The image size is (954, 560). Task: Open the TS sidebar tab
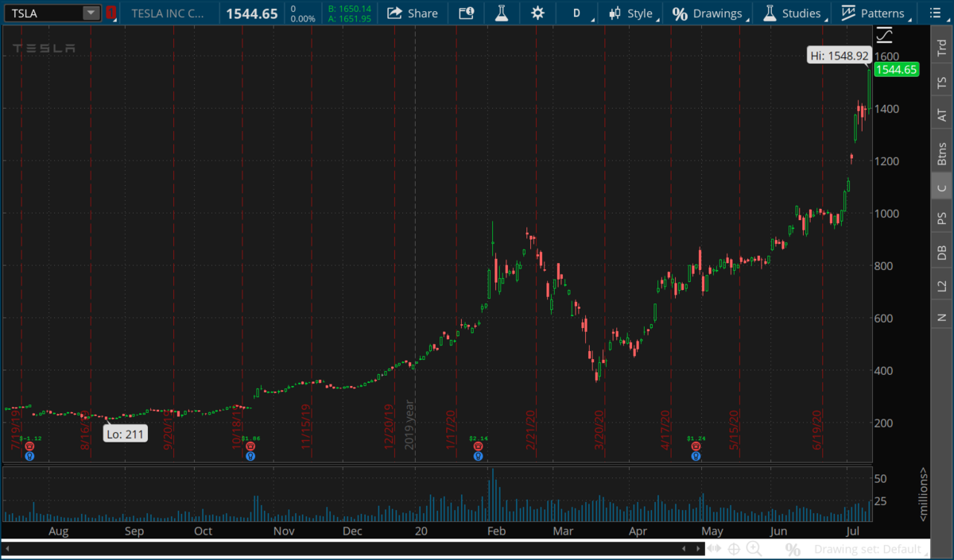point(942,83)
